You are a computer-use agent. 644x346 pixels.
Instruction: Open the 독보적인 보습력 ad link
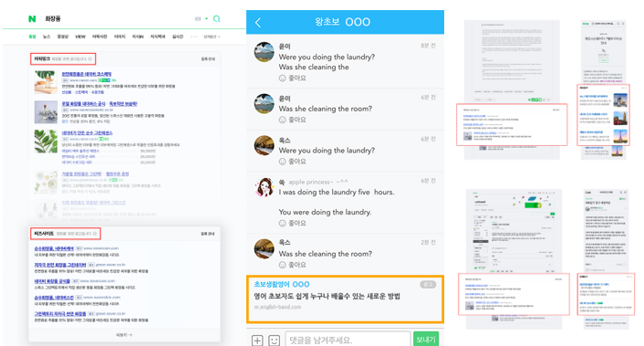coord(123,104)
